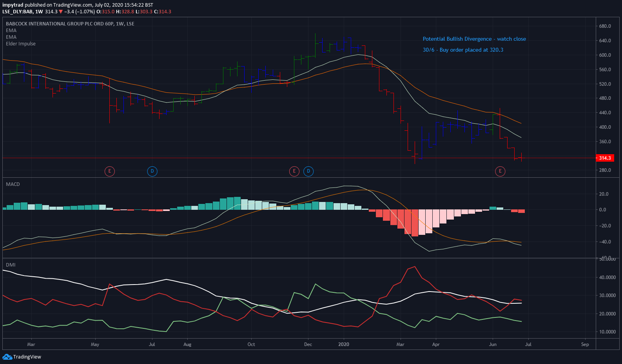
Task: Click the 600.0 price axis label
Action: [605, 55]
